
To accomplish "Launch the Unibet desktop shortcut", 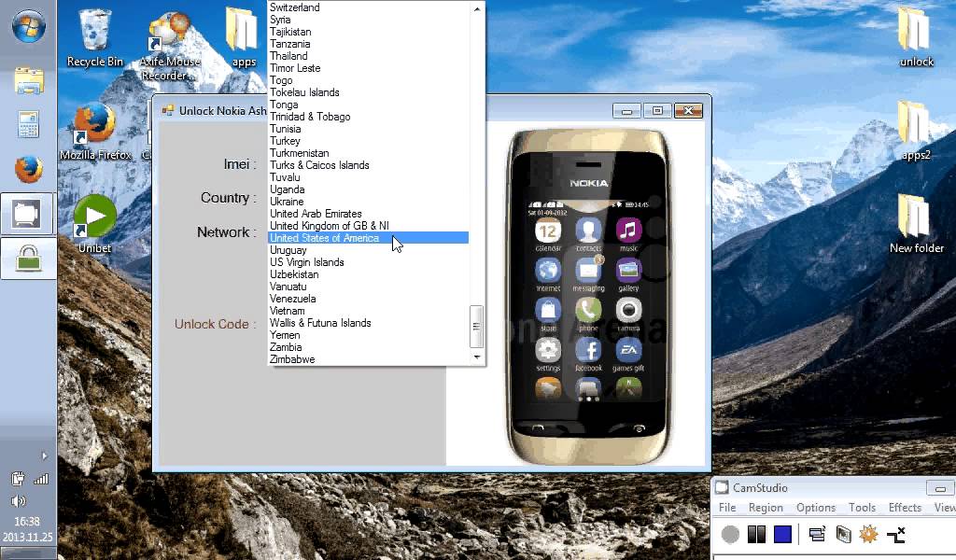I will pos(94,224).
